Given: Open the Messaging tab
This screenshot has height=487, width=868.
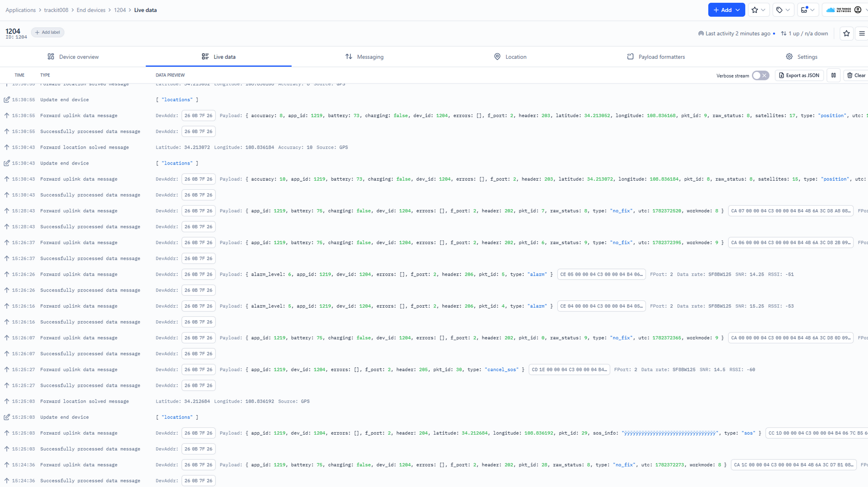Looking at the screenshot, I should [x=364, y=57].
